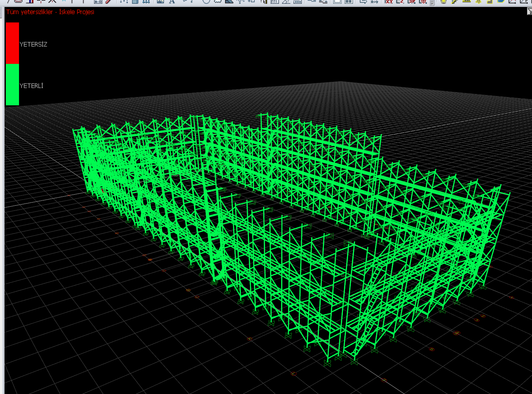Select the red pencil draw tool
This screenshot has width=532, height=394.
(x=109, y=1)
